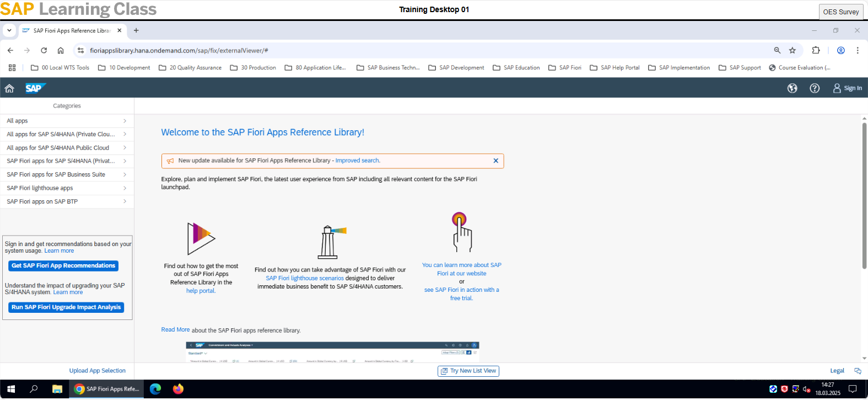The height and width of the screenshot is (400, 868).
Task: Click Get SAP Fiori App Recommendations button
Action: tap(63, 266)
